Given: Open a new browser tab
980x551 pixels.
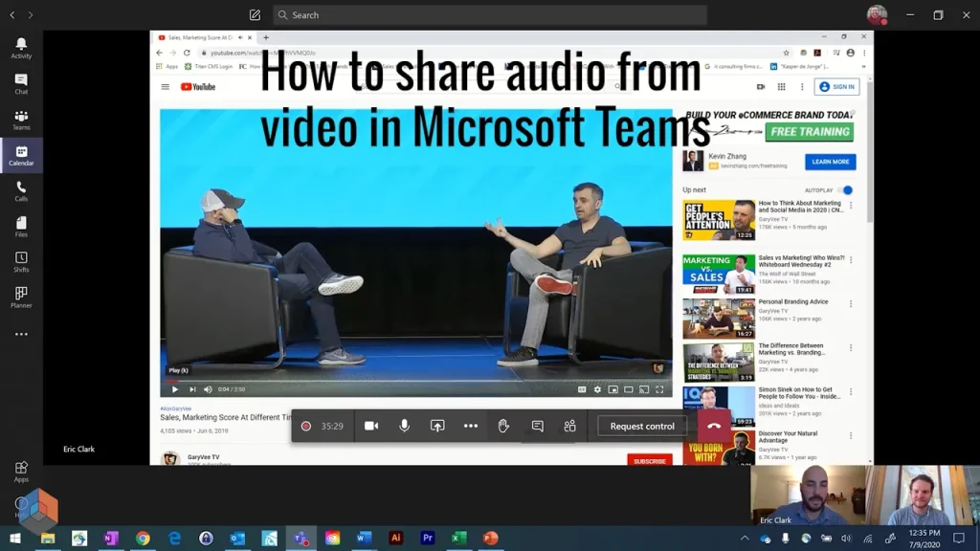Looking at the screenshot, I should click(266, 37).
